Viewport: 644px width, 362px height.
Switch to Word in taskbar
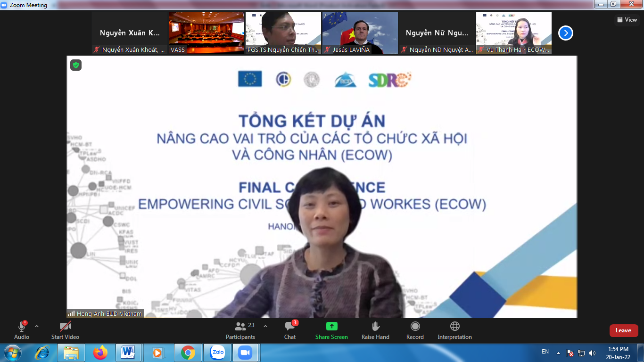click(x=128, y=353)
